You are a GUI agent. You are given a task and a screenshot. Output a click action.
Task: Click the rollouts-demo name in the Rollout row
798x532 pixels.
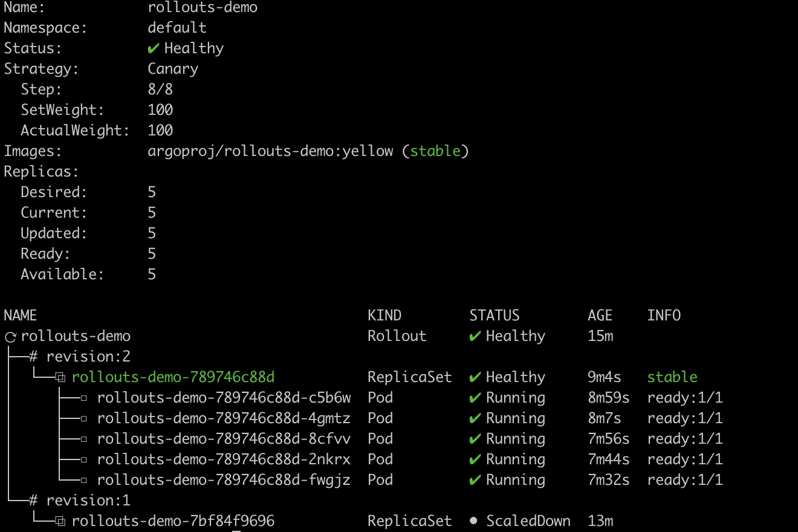click(76, 336)
